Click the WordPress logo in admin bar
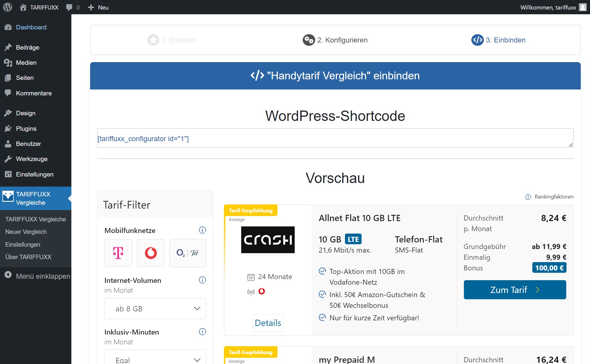 tap(7, 7)
